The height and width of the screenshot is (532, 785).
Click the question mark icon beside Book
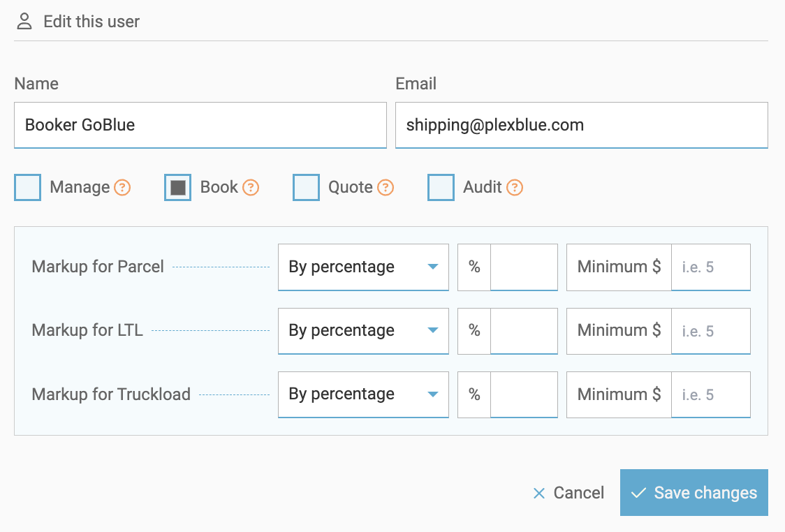(252, 187)
